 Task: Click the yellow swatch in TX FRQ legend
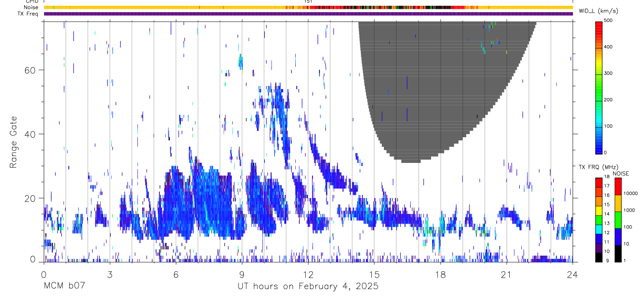coord(599,211)
